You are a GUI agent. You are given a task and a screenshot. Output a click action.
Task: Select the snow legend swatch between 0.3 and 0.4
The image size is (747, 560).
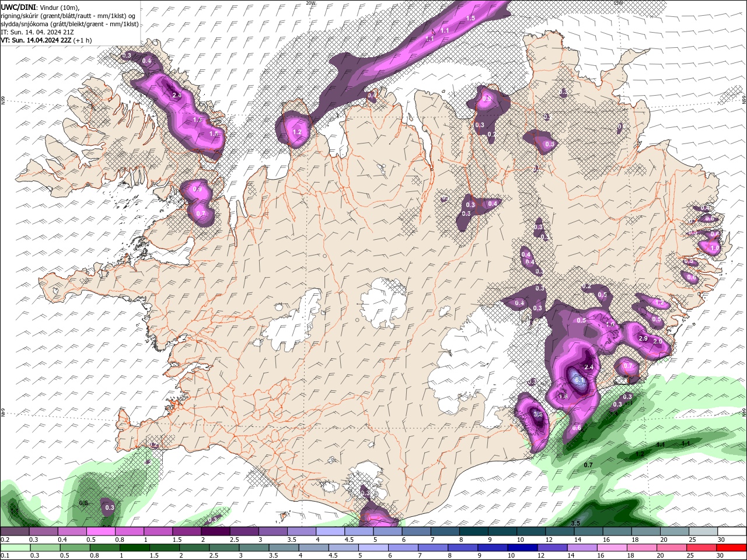point(44,531)
